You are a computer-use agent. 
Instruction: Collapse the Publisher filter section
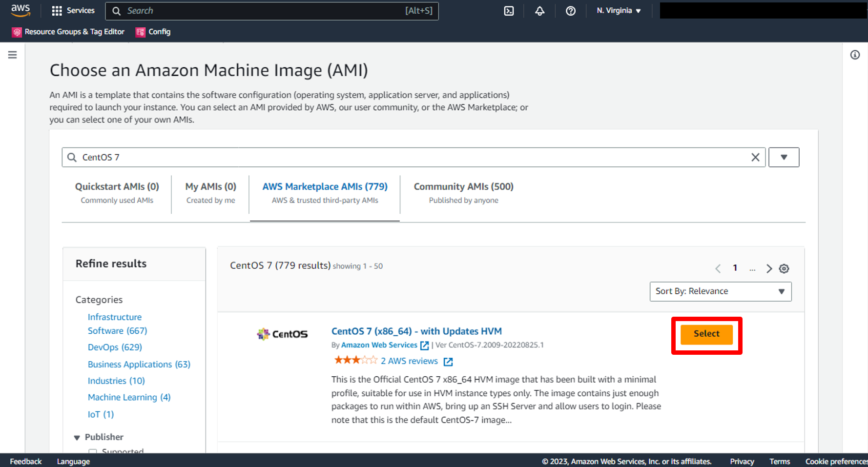[77, 437]
